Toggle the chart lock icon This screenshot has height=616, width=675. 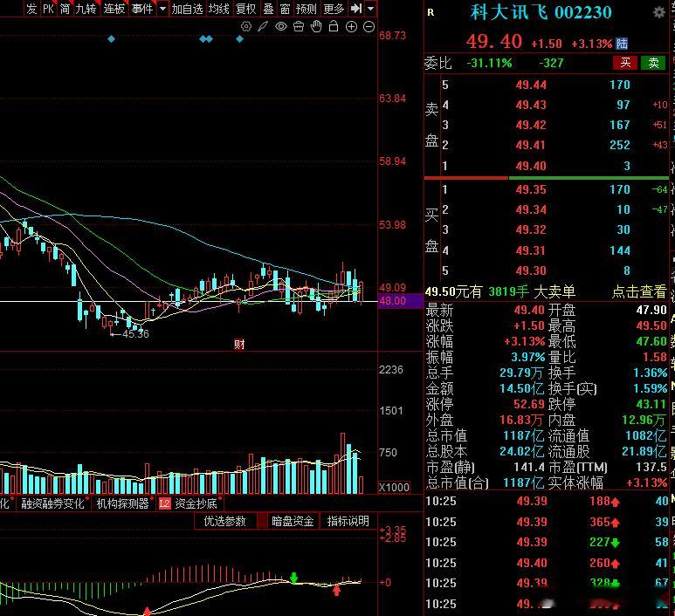334,26
